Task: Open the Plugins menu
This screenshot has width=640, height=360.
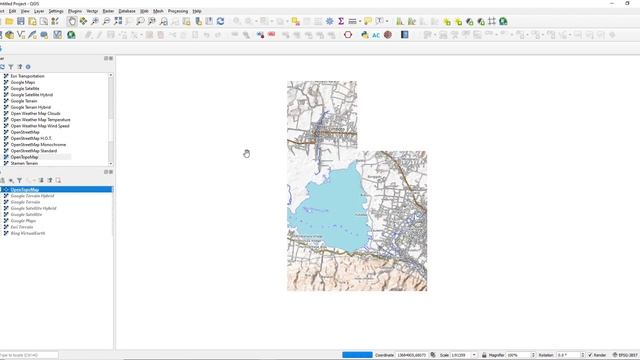Action: click(x=75, y=11)
